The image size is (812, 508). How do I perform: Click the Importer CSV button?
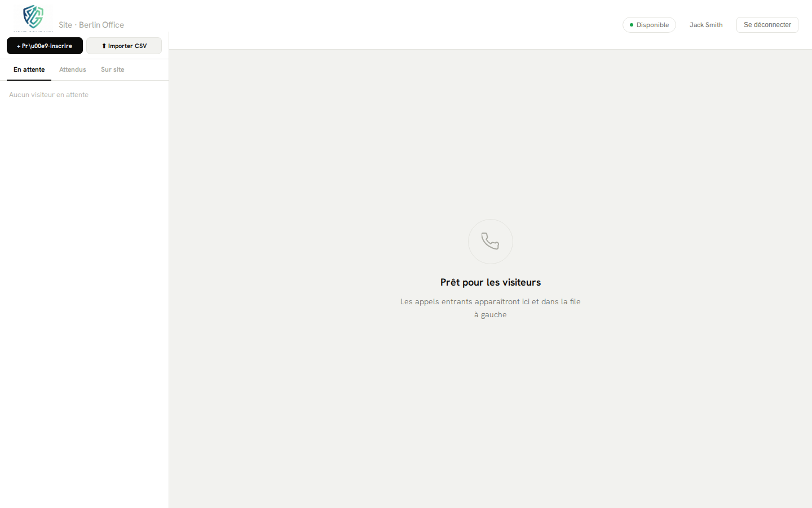click(x=124, y=46)
